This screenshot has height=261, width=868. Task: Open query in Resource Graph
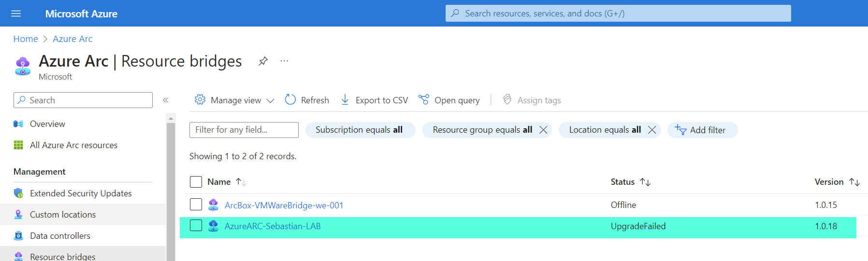pyautogui.click(x=449, y=100)
